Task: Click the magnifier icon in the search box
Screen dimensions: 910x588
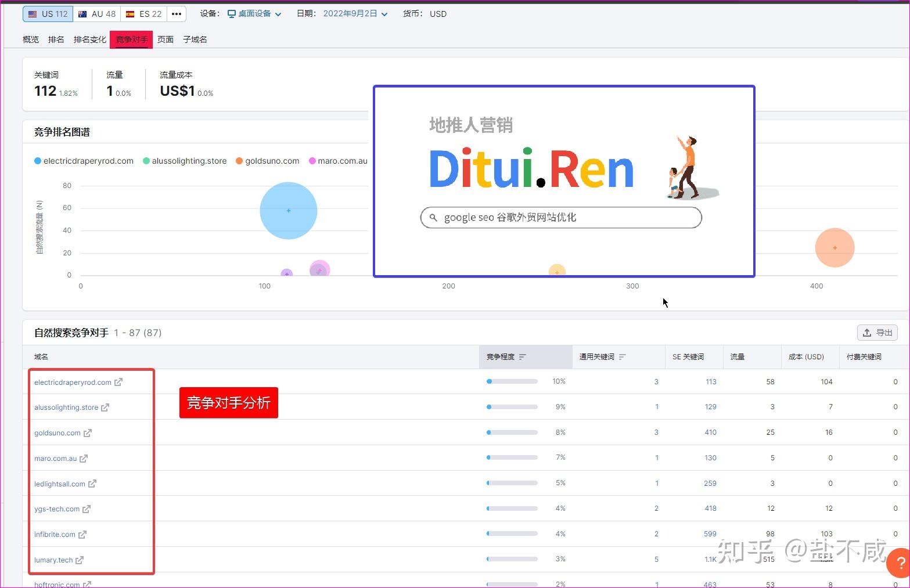Action: [x=433, y=218]
